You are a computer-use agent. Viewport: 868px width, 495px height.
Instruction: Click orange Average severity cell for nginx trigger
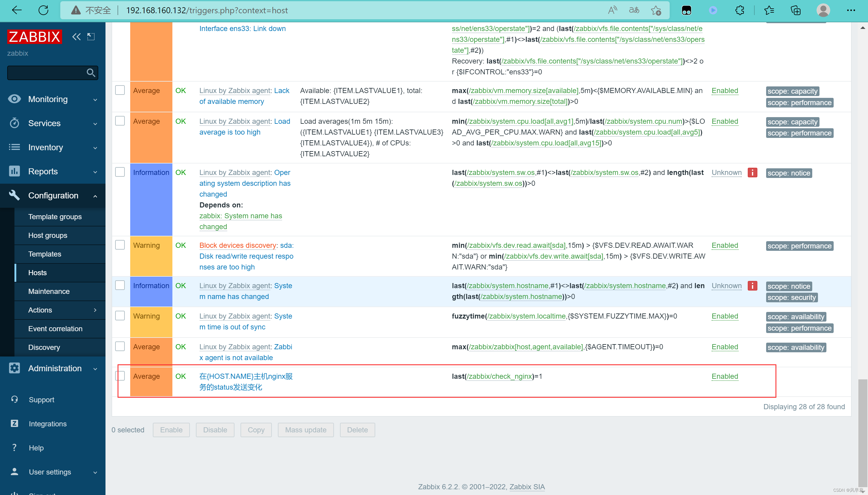[151, 381]
